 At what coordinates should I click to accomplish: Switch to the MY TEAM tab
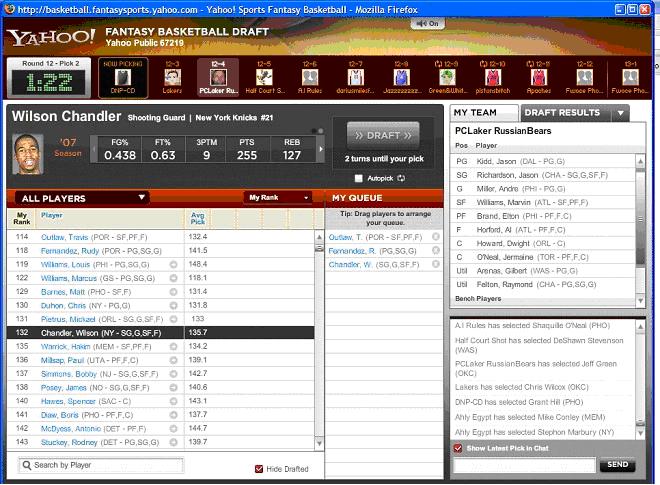(x=484, y=113)
